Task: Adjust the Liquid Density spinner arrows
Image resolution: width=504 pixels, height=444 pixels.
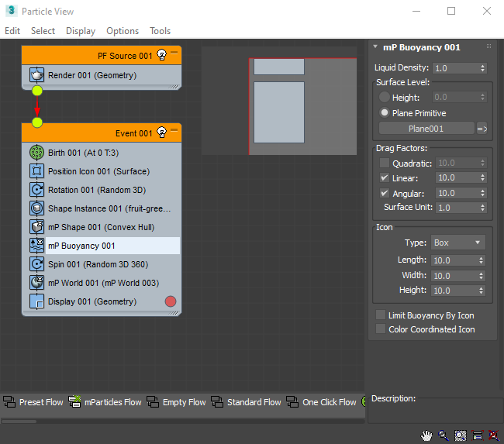Action: tap(482, 68)
